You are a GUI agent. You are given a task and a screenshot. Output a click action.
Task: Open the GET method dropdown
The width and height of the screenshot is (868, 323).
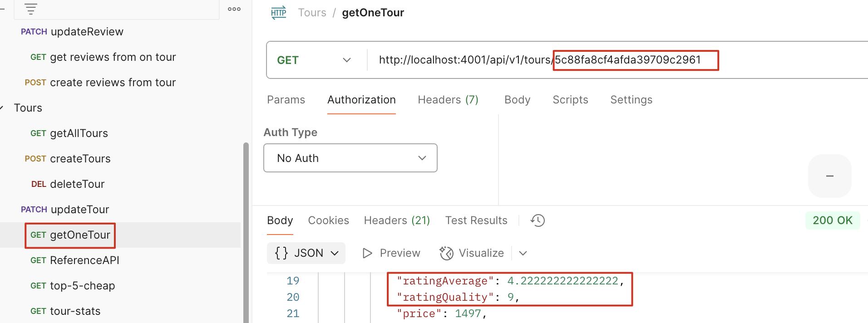314,60
